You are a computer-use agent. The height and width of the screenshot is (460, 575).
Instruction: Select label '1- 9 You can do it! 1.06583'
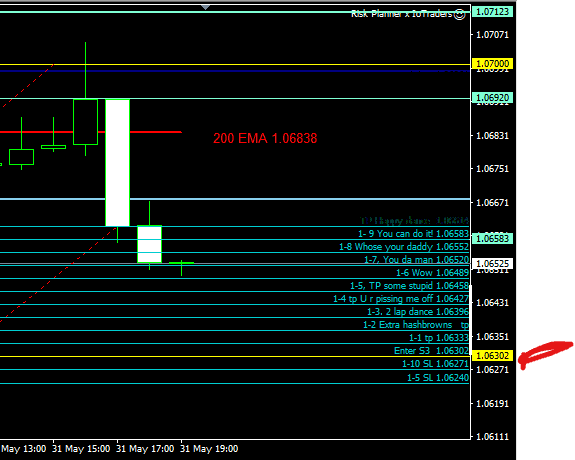pyautogui.click(x=413, y=234)
